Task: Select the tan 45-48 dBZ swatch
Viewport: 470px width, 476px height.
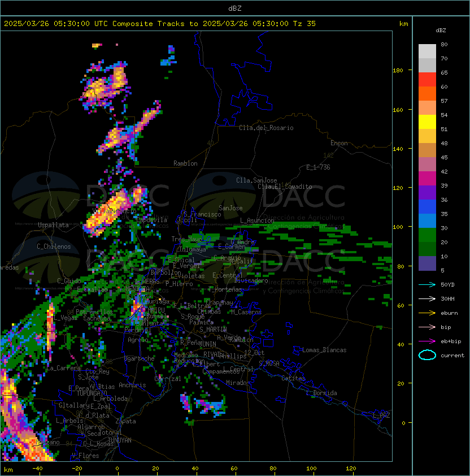Action: pyautogui.click(x=427, y=150)
